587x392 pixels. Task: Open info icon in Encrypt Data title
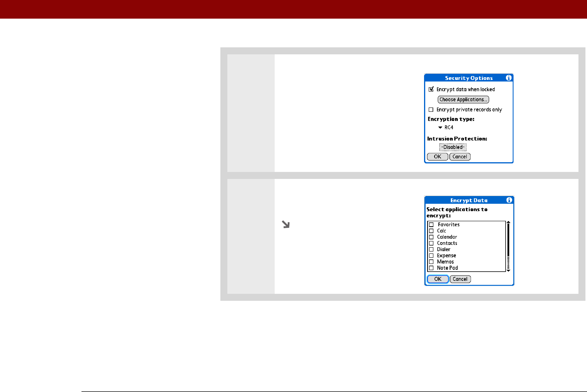pos(509,200)
